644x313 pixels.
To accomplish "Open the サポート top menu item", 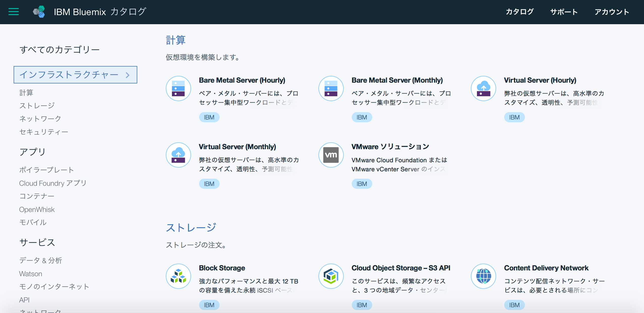I will click(x=564, y=12).
